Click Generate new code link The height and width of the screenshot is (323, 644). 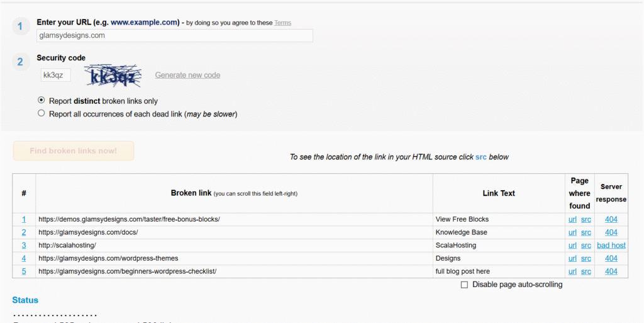pyautogui.click(x=187, y=75)
